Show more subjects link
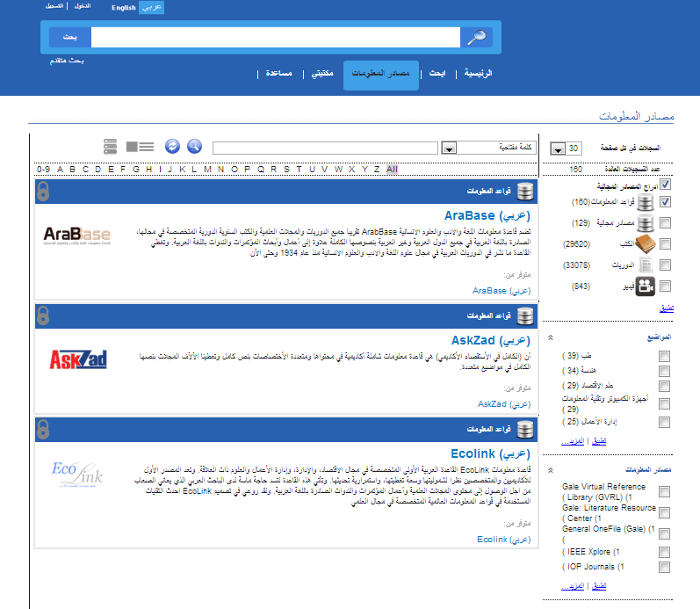This screenshot has height=609, width=700. point(573,441)
